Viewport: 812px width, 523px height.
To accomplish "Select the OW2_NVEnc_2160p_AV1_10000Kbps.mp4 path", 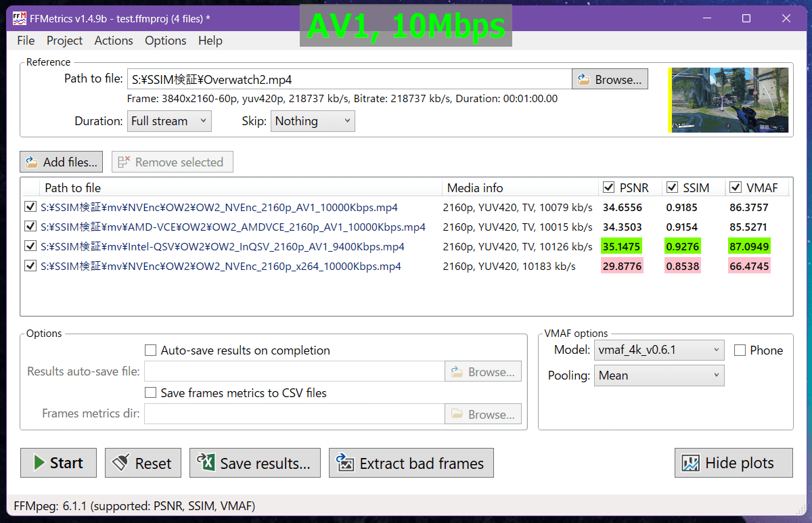I will pyautogui.click(x=219, y=207).
